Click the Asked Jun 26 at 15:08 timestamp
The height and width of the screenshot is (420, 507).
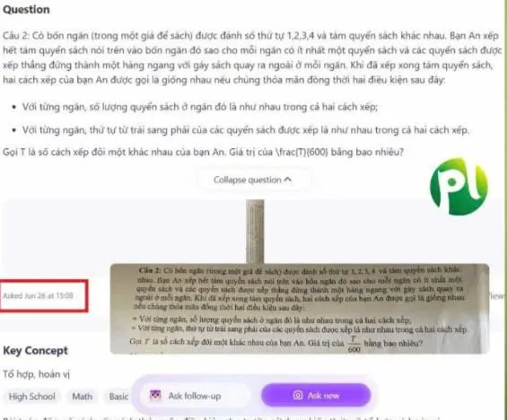pyautogui.click(x=39, y=295)
